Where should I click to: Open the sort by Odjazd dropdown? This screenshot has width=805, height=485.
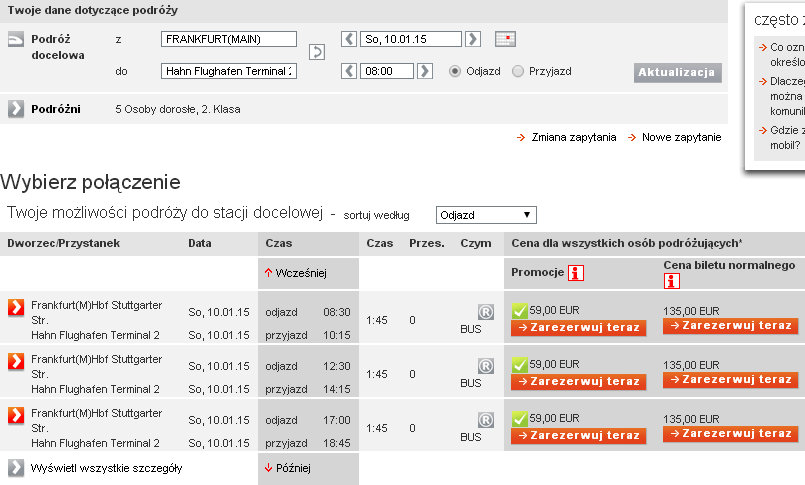[x=486, y=215]
